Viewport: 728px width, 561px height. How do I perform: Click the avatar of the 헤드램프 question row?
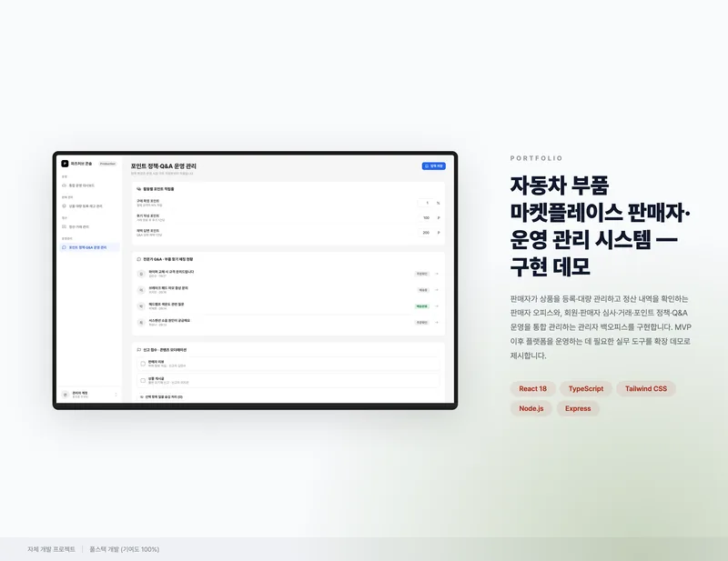click(x=141, y=306)
